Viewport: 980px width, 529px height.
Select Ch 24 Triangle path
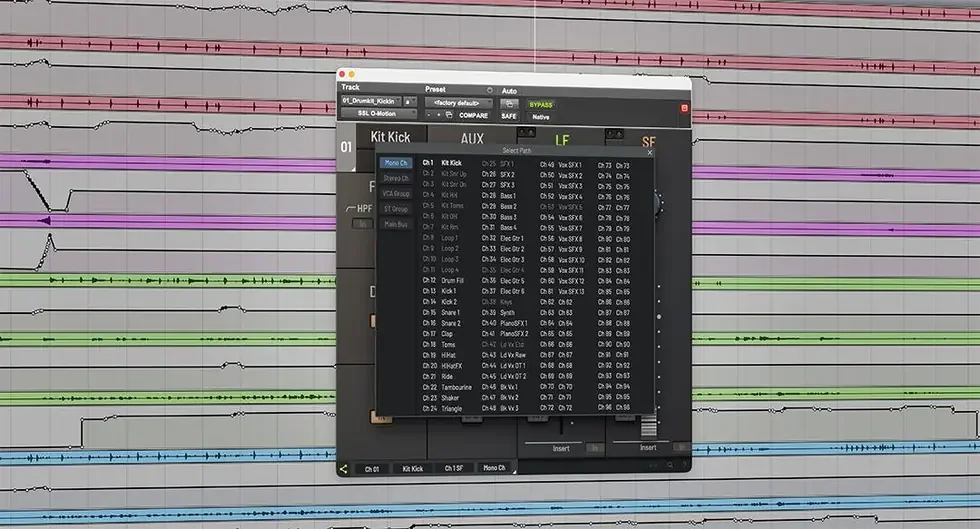pos(443,409)
